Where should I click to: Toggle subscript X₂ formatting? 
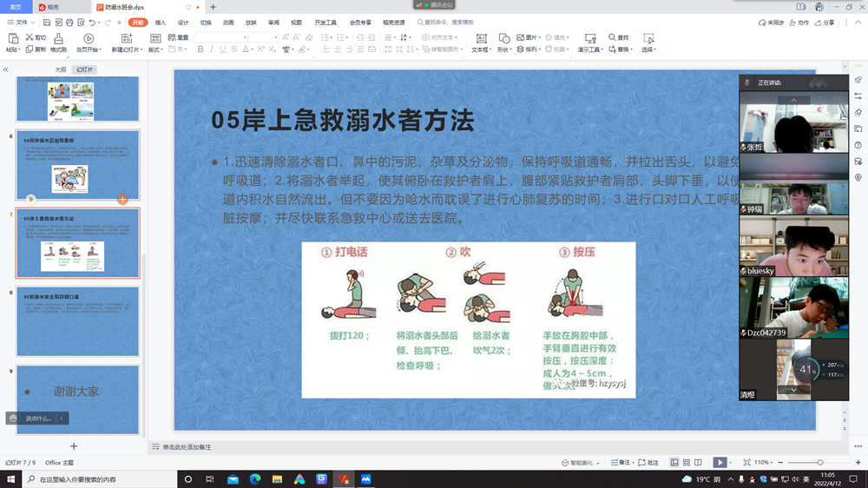[272, 49]
